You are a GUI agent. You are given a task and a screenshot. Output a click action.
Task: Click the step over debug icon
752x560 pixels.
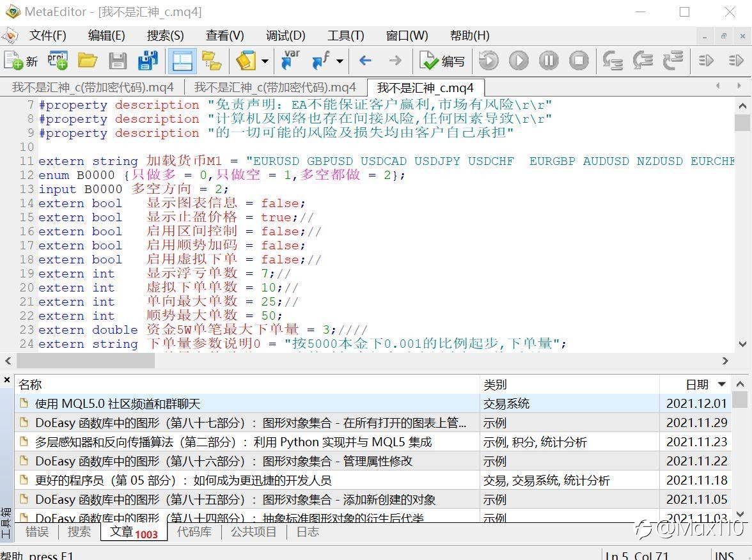(643, 60)
